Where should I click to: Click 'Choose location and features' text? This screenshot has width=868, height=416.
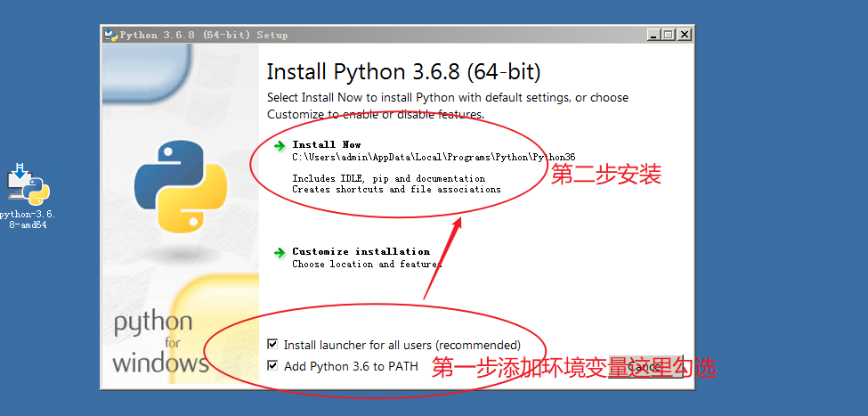point(367,265)
